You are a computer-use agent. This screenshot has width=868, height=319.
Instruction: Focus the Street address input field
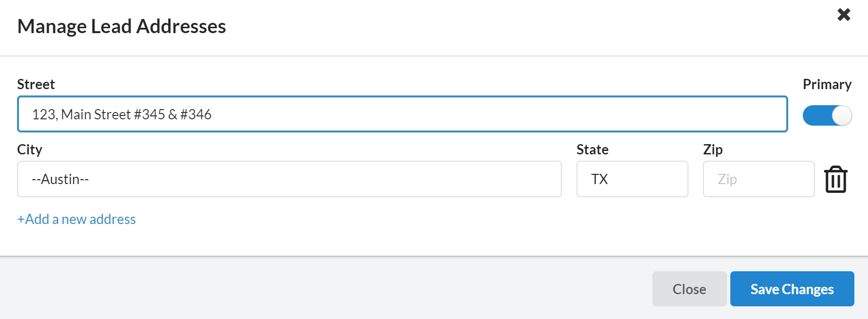[x=402, y=114]
